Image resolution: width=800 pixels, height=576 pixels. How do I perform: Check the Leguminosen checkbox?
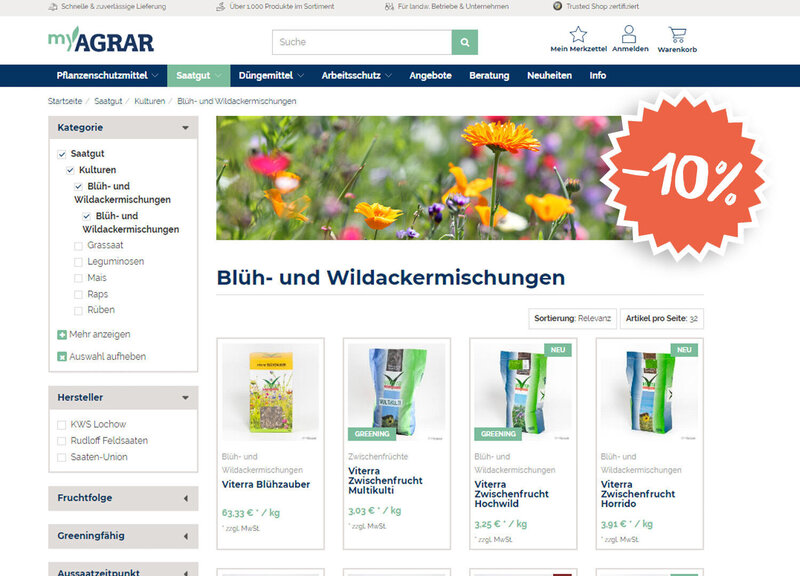78,262
